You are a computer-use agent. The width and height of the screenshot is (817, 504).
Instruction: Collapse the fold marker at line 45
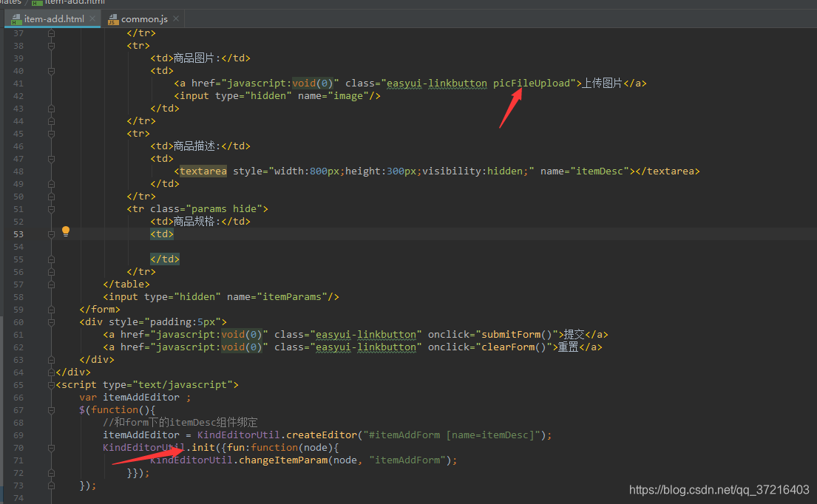click(51, 134)
